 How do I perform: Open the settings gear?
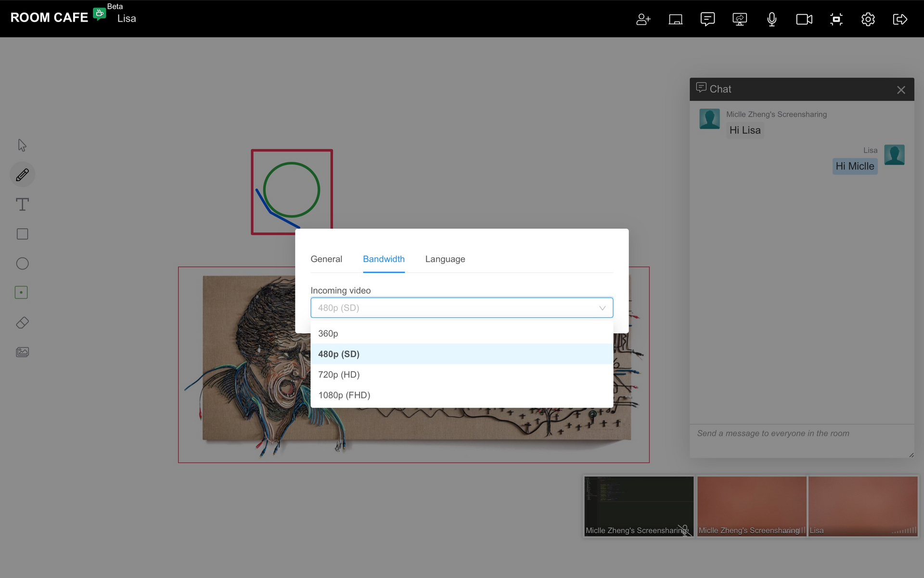(868, 19)
